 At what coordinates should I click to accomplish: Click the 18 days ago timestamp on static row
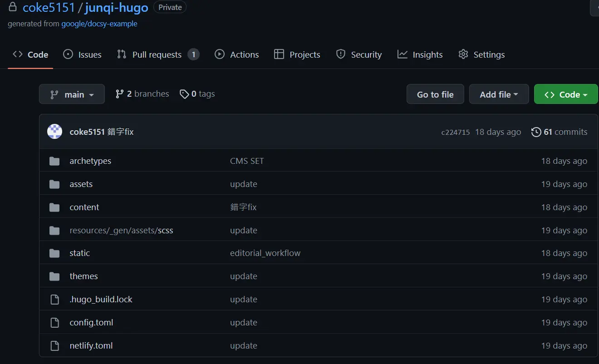click(564, 253)
